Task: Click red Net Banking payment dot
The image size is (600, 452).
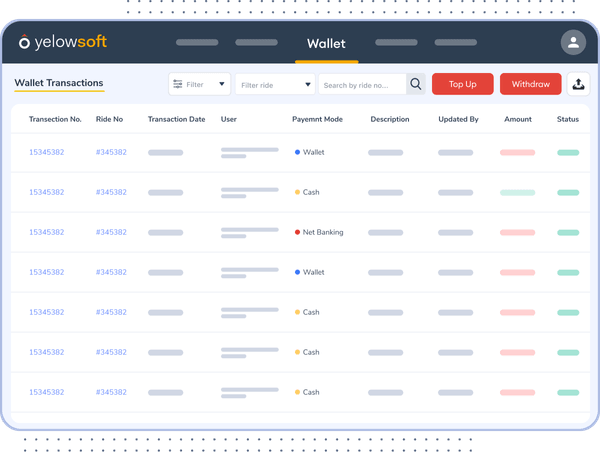Action: 297,232
